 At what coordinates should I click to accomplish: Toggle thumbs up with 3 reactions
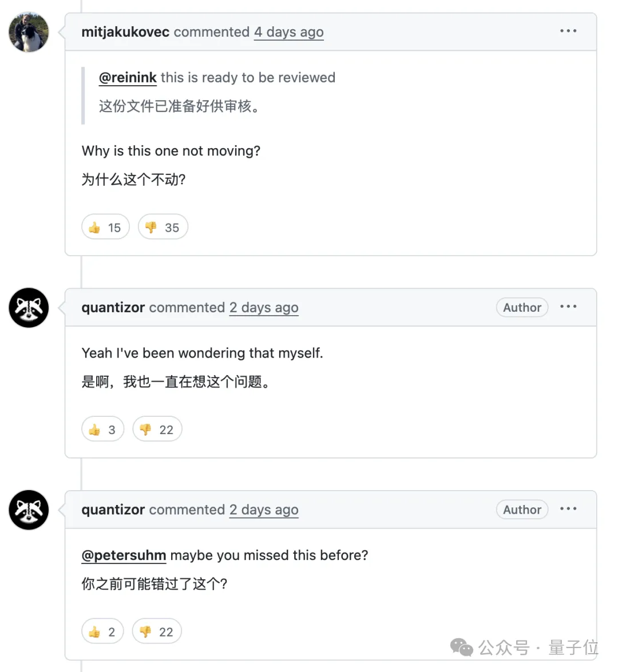103,430
